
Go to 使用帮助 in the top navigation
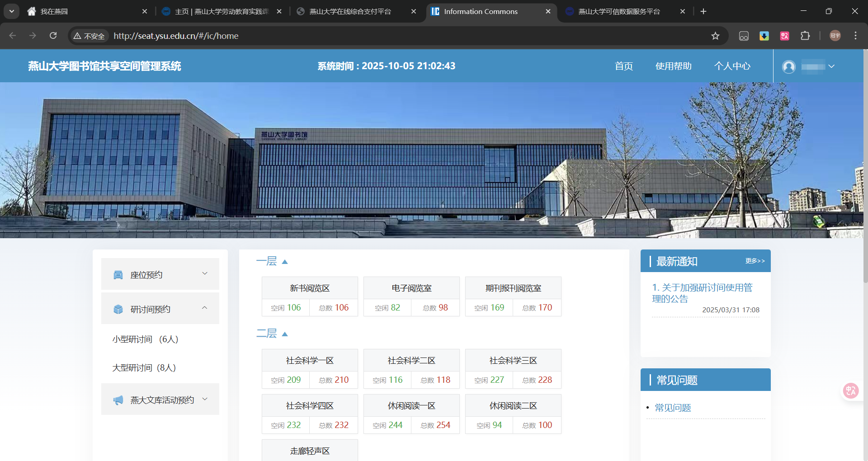coord(673,66)
